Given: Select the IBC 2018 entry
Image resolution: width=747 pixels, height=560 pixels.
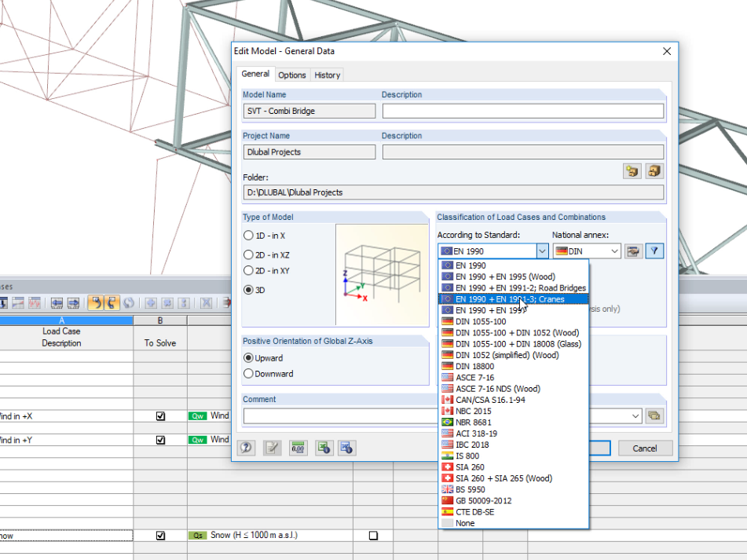Looking at the screenshot, I should pos(513,445).
